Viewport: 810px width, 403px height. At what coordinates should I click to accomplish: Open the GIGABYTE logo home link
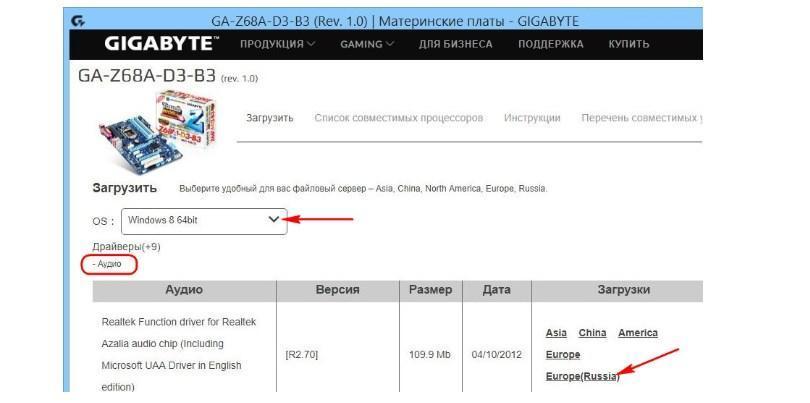point(161,44)
